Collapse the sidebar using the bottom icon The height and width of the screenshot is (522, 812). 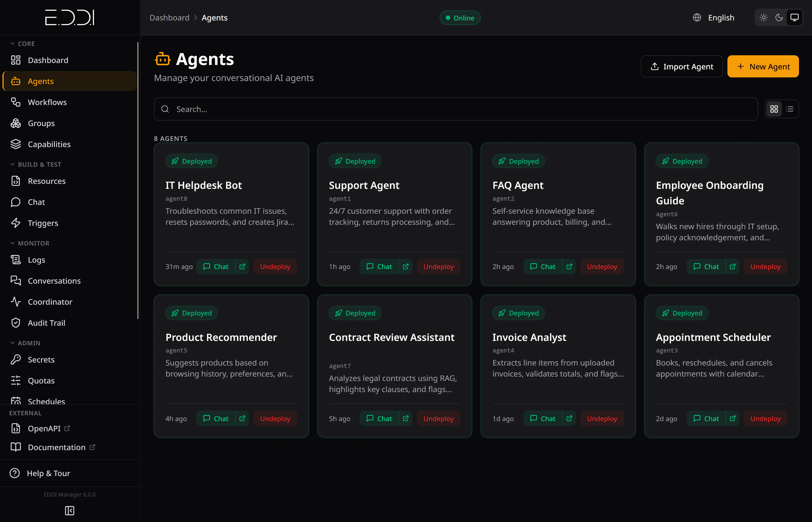pos(69,511)
